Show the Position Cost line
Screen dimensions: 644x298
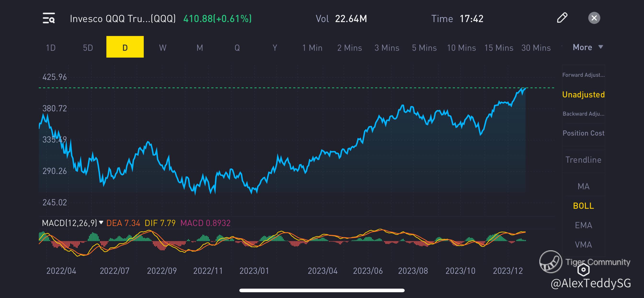click(583, 133)
